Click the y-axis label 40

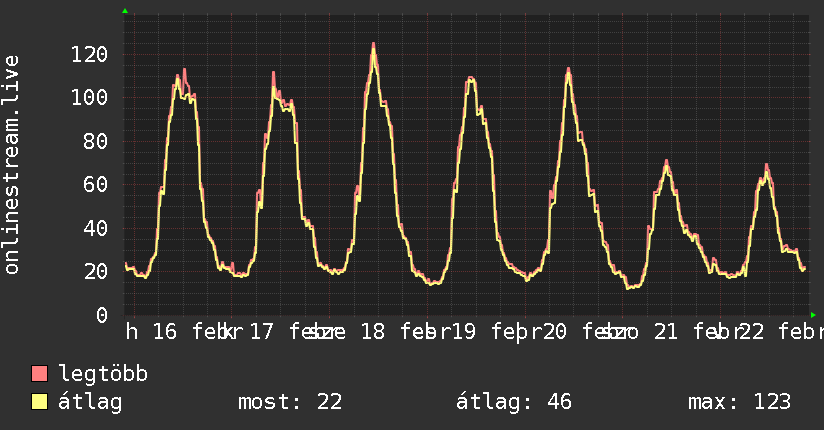pos(96,228)
